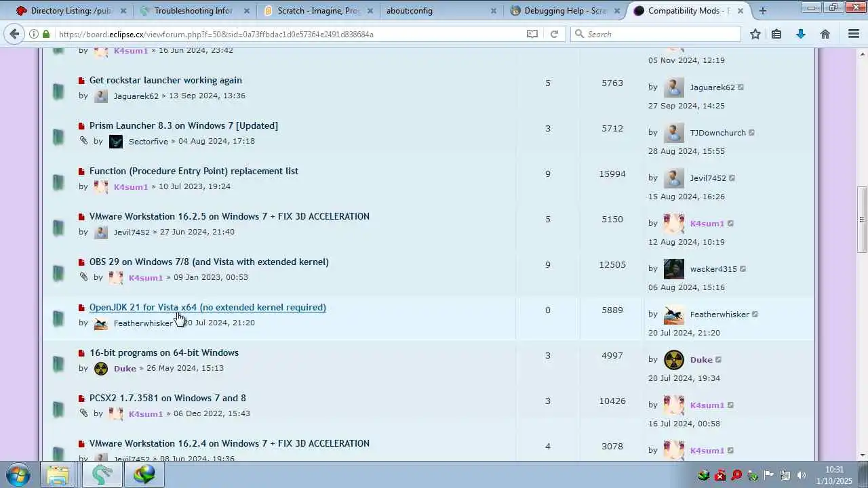Go back with the browser back arrow

pos(14,34)
